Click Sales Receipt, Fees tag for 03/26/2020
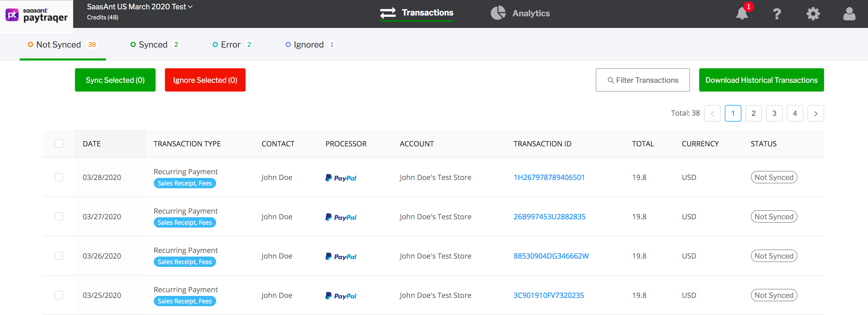 pyautogui.click(x=185, y=262)
